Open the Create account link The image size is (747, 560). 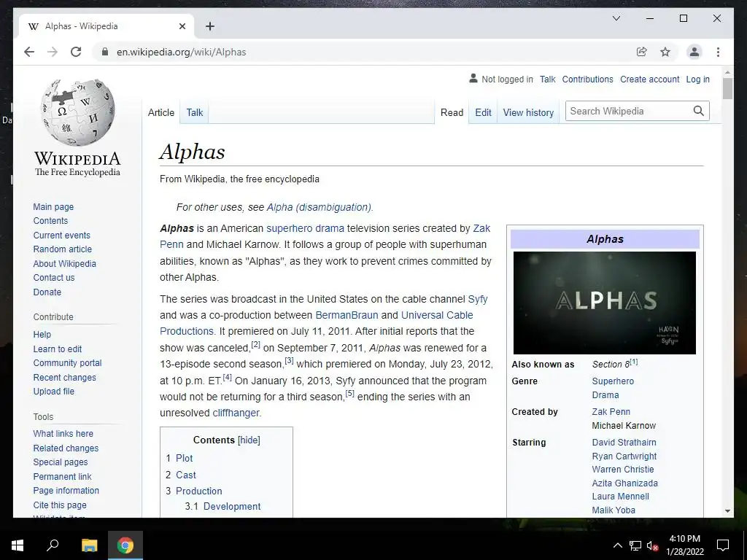coord(649,79)
